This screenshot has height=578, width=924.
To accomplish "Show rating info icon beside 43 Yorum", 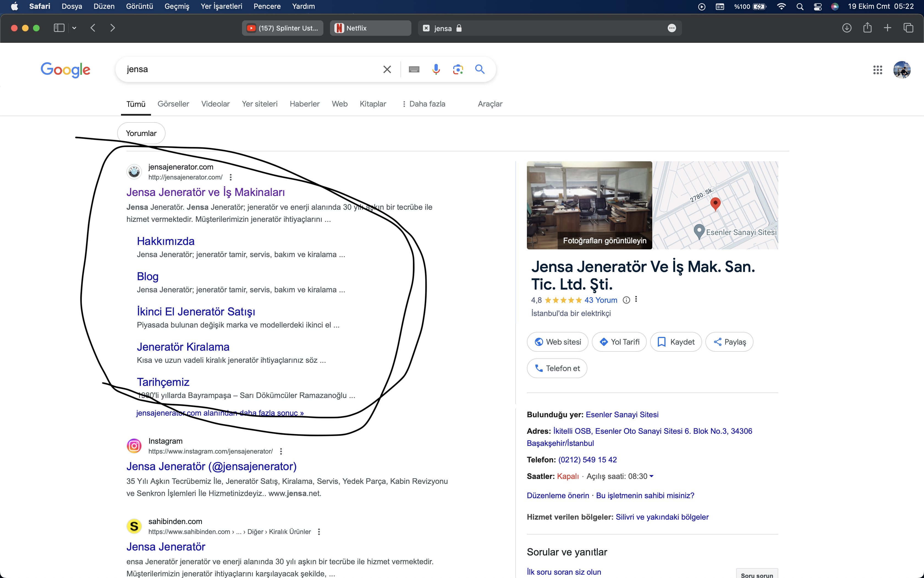I will [x=626, y=300].
